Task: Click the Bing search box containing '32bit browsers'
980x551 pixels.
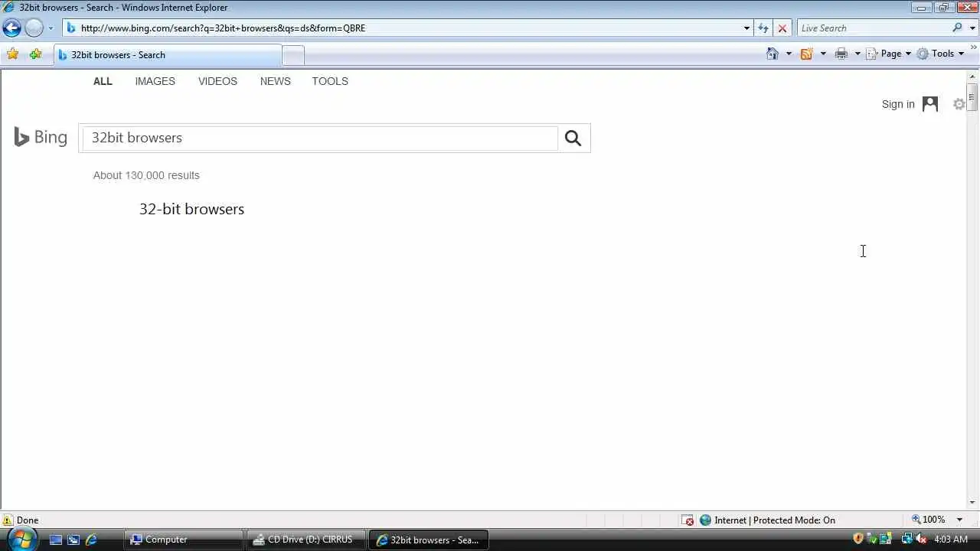Action: tap(320, 138)
